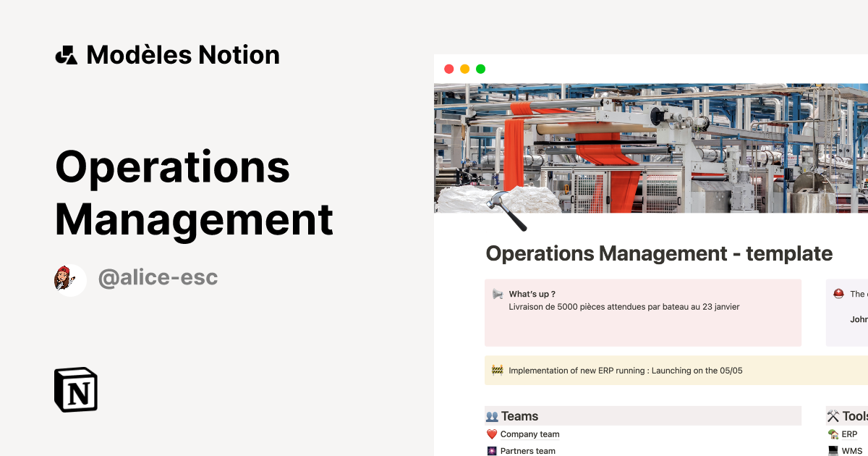Screen dimensions: 868x456
Task: Click the hammer-and-pick icon on the Tools header
Action: point(833,415)
